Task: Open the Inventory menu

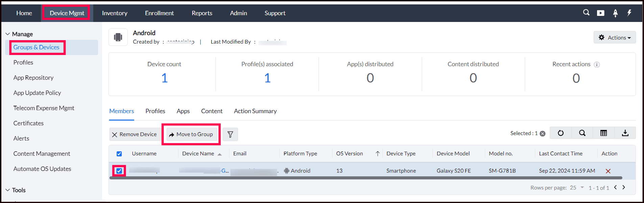Action: pos(115,13)
